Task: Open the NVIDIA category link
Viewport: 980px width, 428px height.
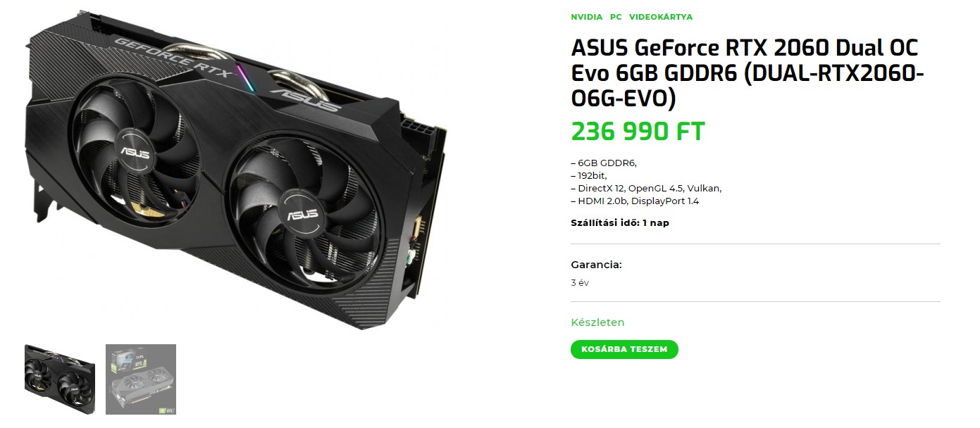Action: (586, 17)
